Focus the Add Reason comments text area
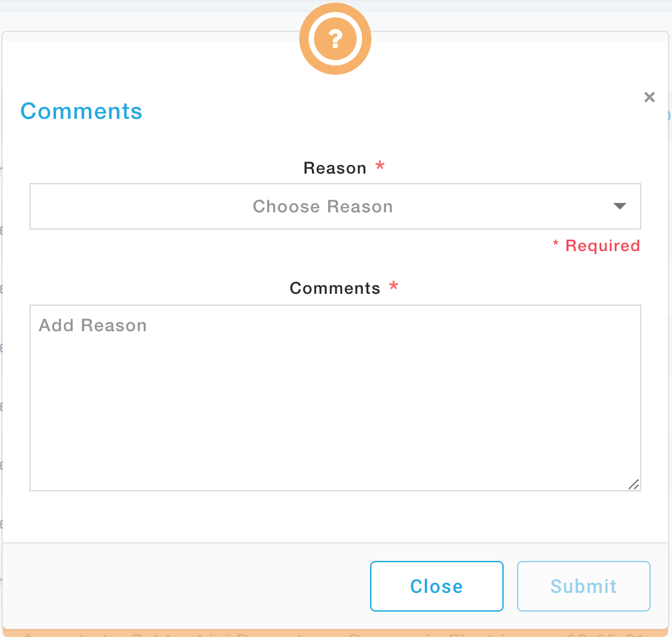Image resolution: width=672 pixels, height=637 pixels. pyautogui.click(x=335, y=401)
